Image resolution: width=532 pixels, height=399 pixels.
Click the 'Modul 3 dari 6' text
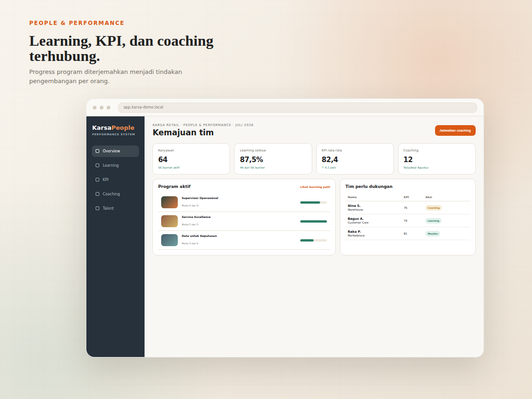pos(190,244)
